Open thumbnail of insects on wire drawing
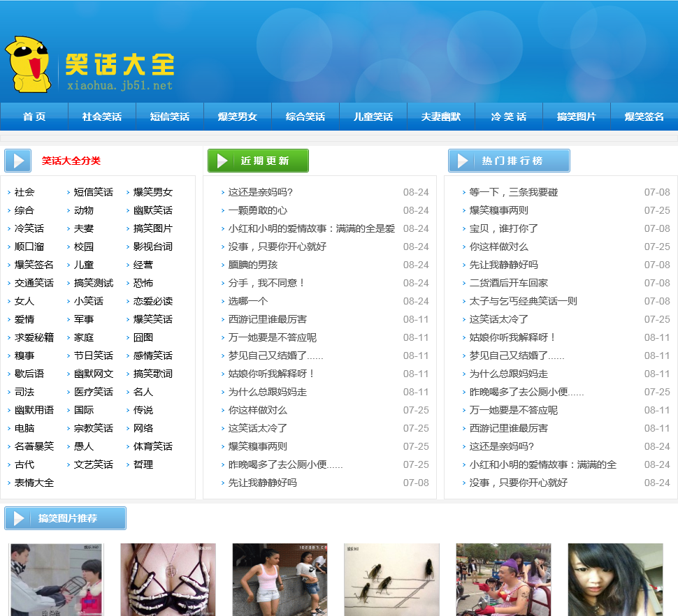This screenshot has width=678, height=616. [x=391, y=580]
